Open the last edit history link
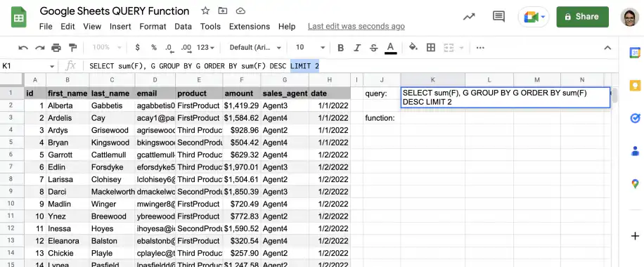The image size is (644, 267). pyautogui.click(x=356, y=26)
